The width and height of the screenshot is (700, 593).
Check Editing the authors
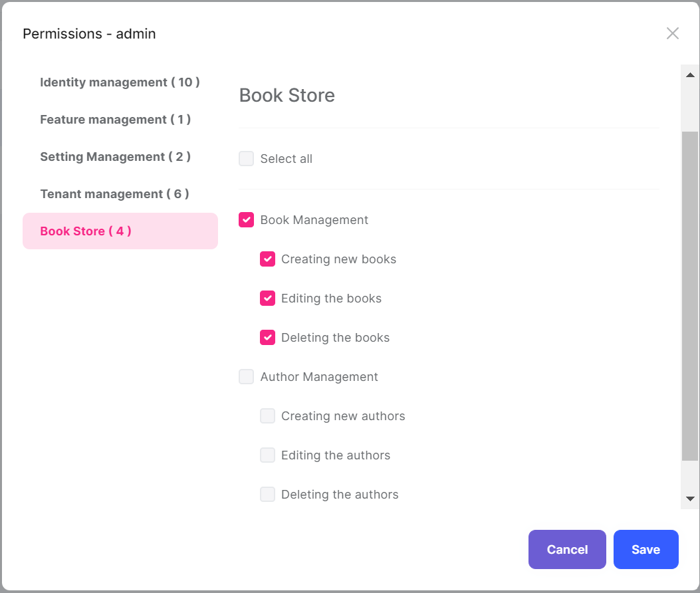pyautogui.click(x=267, y=455)
